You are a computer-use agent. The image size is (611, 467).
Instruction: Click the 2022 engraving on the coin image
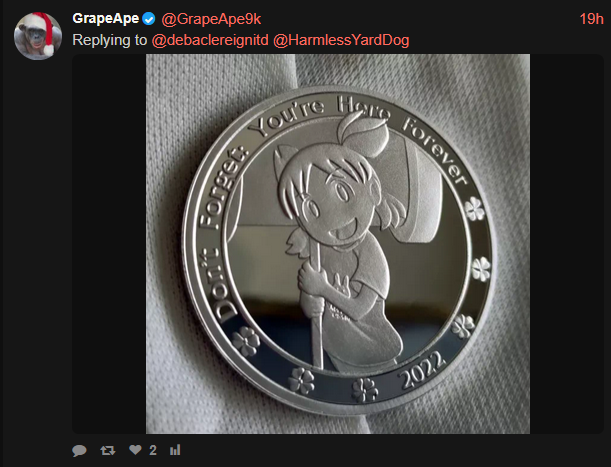[x=422, y=370]
